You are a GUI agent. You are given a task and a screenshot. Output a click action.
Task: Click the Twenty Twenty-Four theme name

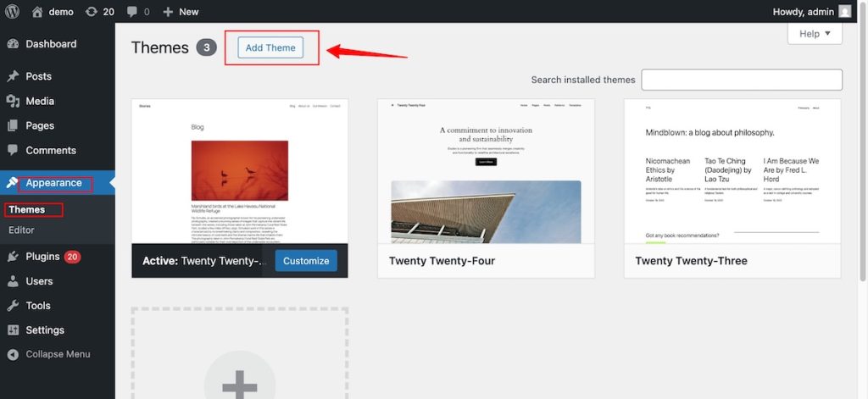point(442,261)
